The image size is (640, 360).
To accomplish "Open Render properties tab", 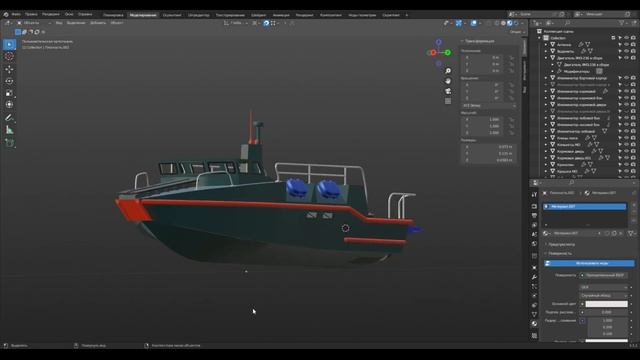I will point(534,206).
